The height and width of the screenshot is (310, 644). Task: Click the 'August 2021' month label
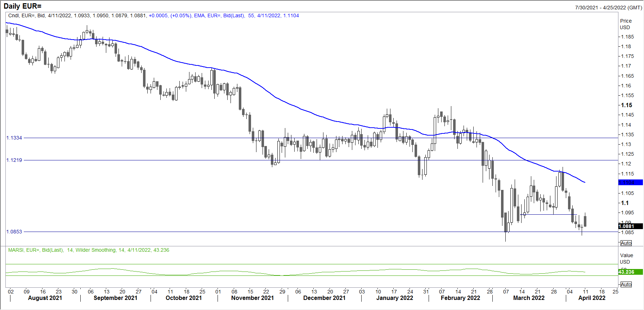(x=45, y=298)
